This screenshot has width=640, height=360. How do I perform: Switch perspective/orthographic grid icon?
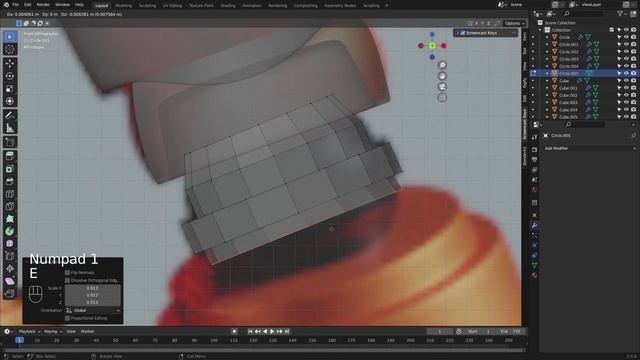tap(442, 98)
